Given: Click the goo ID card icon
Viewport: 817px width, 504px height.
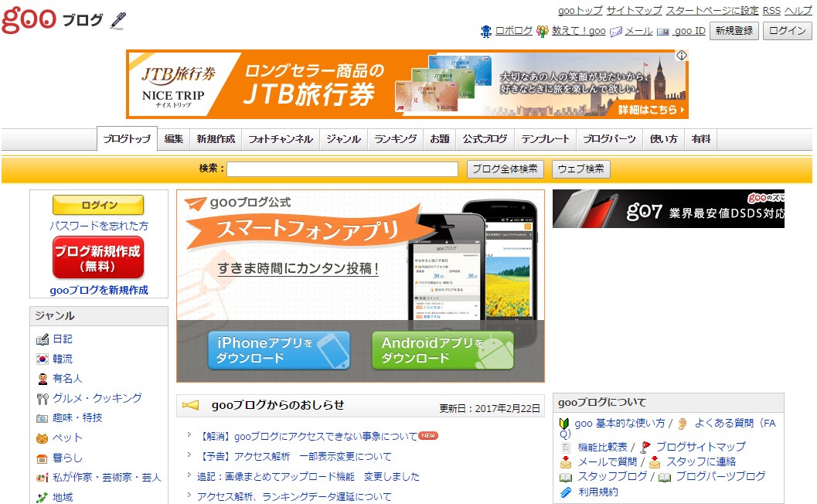Looking at the screenshot, I should 662,32.
